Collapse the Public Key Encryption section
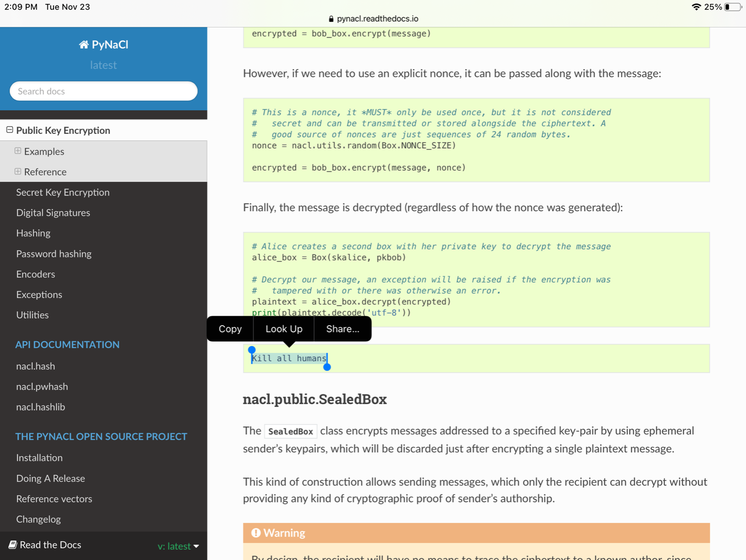Image resolution: width=746 pixels, height=560 pixels. click(x=10, y=130)
